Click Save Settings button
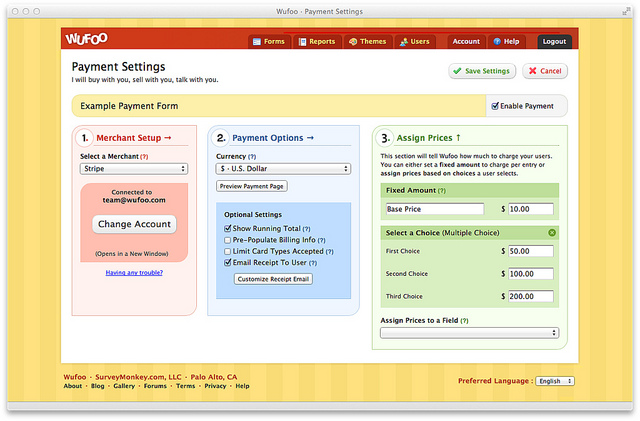The height and width of the screenshot is (421, 640). 482,71
